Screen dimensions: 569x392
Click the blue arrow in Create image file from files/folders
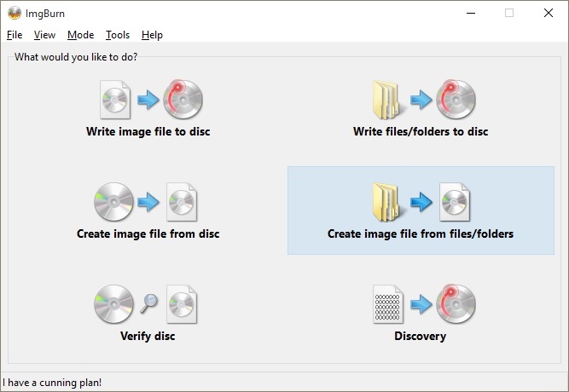coord(421,202)
